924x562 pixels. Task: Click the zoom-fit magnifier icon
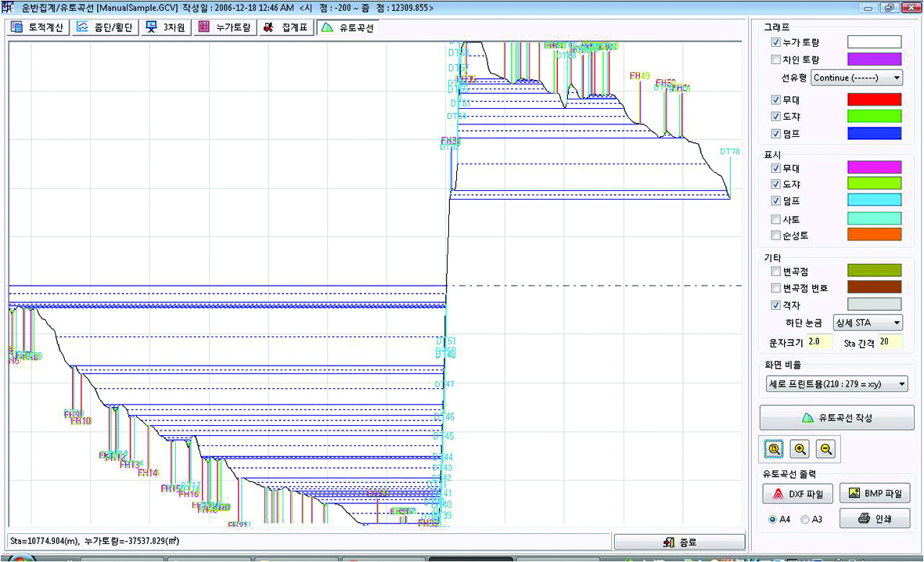coord(774,449)
